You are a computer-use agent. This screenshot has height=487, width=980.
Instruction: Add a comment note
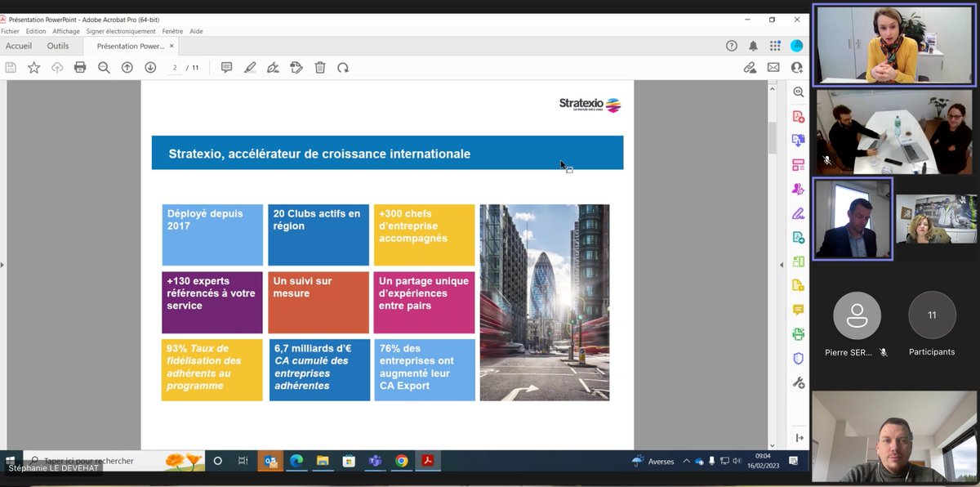click(x=227, y=68)
